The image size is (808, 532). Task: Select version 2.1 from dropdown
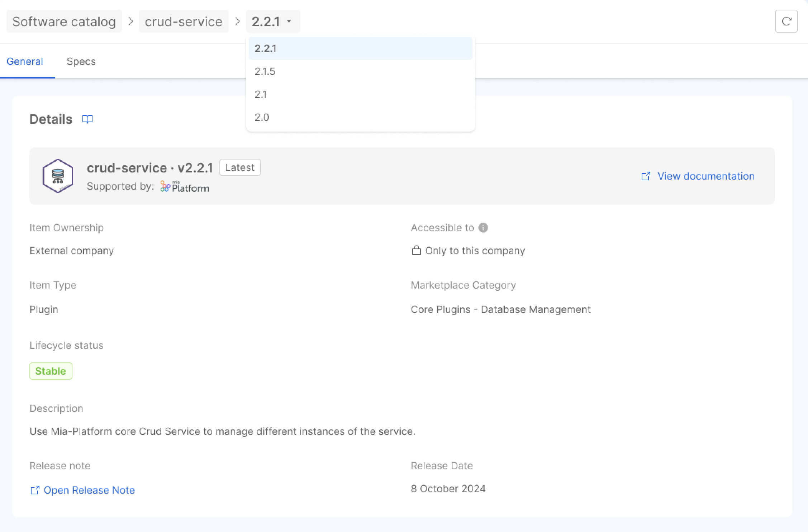(261, 94)
